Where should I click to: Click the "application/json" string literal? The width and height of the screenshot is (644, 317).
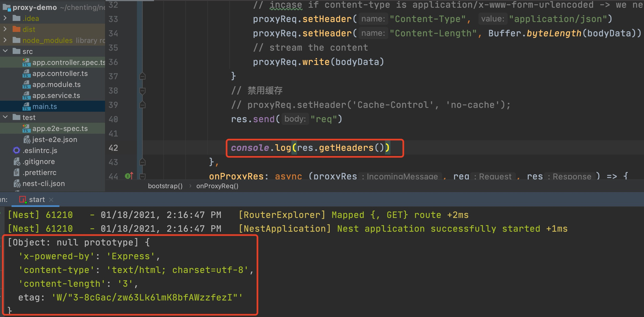pos(558,19)
